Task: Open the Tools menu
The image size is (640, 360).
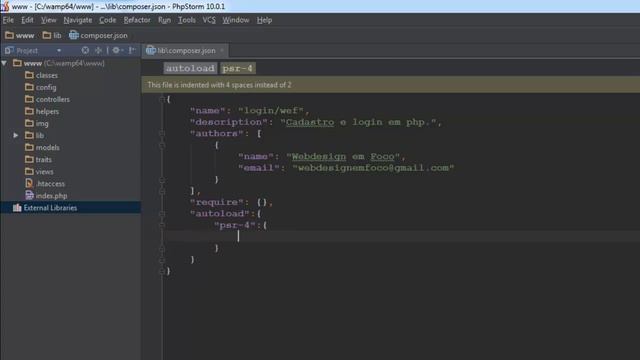Action: coord(187,20)
